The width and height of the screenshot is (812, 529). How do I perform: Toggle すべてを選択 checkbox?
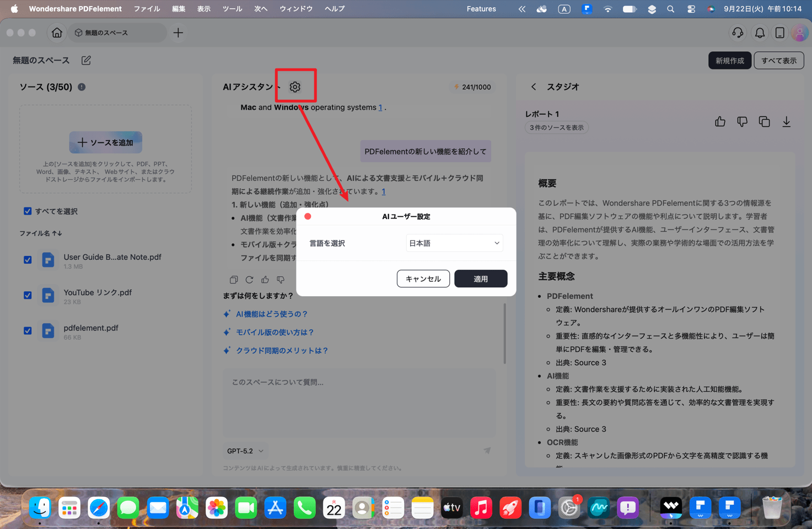click(x=28, y=211)
